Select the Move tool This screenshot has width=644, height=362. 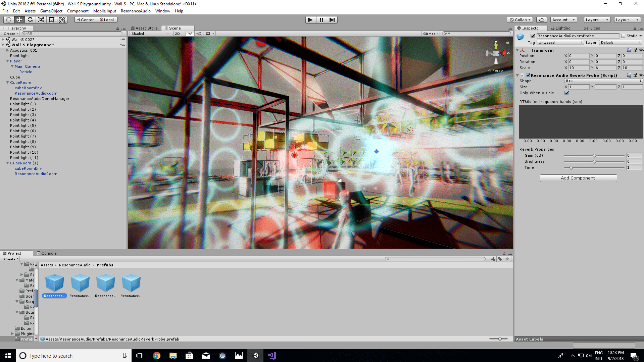tap(19, 20)
